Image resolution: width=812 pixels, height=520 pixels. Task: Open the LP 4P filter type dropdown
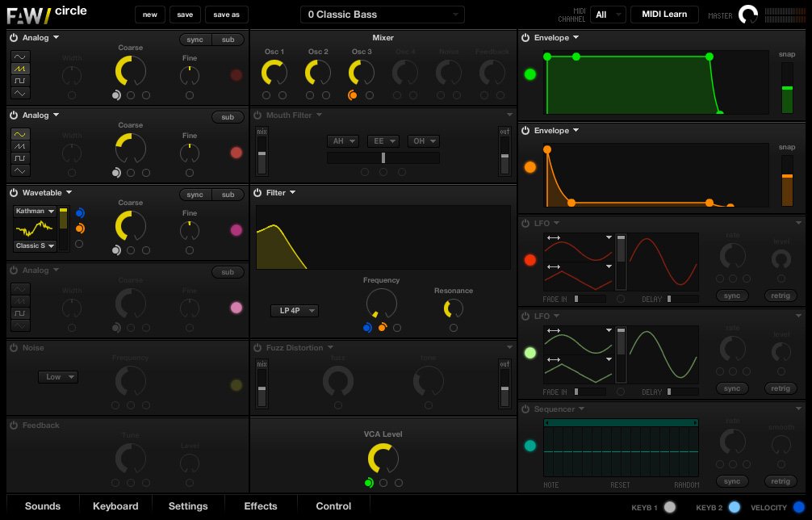click(x=295, y=311)
